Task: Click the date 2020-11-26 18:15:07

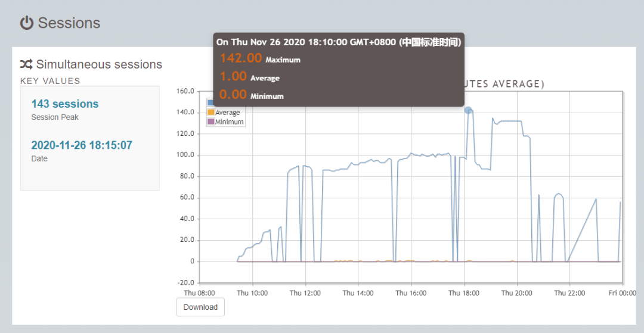Action: pyautogui.click(x=82, y=145)
